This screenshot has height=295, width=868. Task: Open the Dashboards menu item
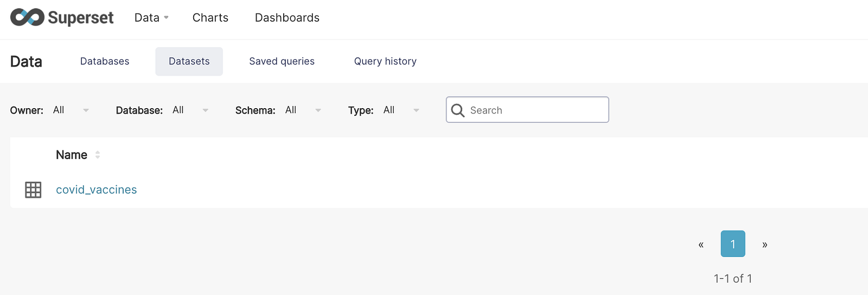coord(287,18)
